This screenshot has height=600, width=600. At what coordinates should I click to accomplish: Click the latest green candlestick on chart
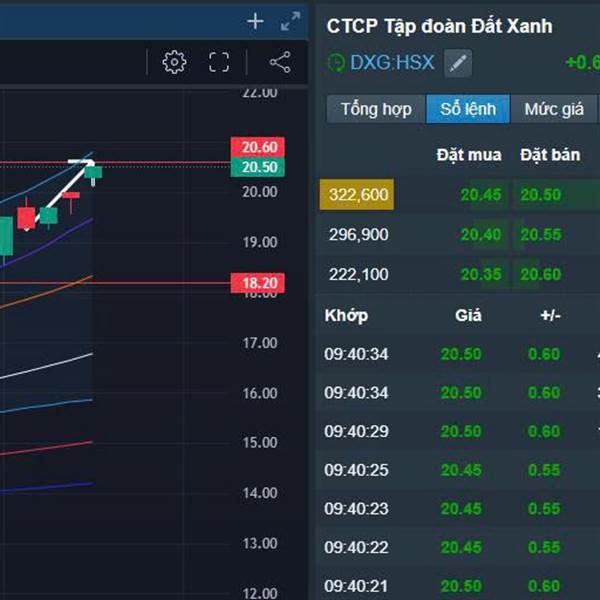pyautogui.click(x=93, y=173)
